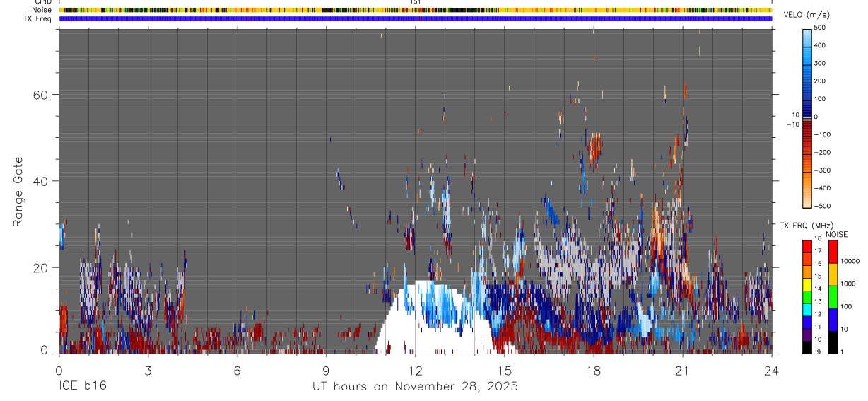
Task: Click the 'Noise' row label at top left
Action: (x=42, y=10)
